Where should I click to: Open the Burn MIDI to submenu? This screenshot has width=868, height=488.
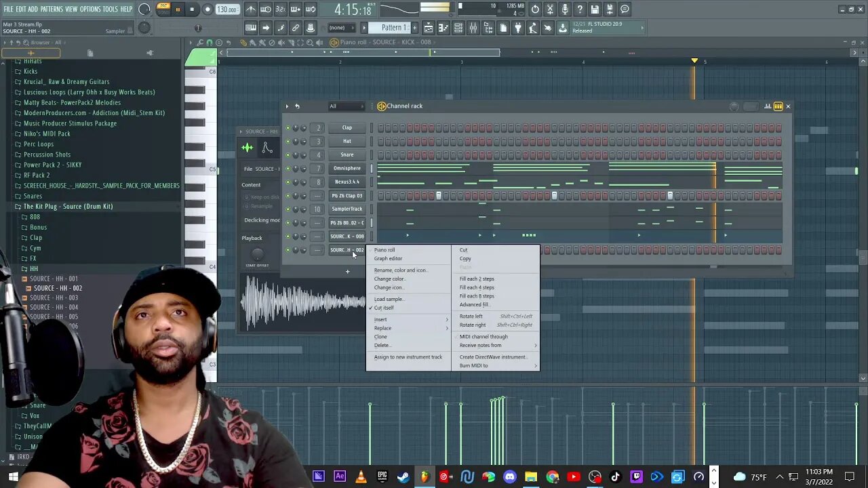pyautogui.click(x=496, y=365)
